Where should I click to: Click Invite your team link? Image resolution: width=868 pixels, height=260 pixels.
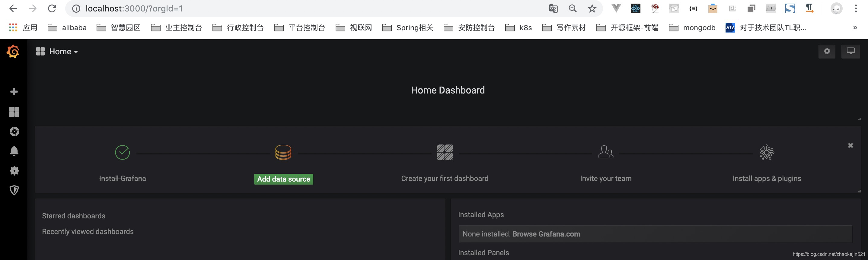605,179
